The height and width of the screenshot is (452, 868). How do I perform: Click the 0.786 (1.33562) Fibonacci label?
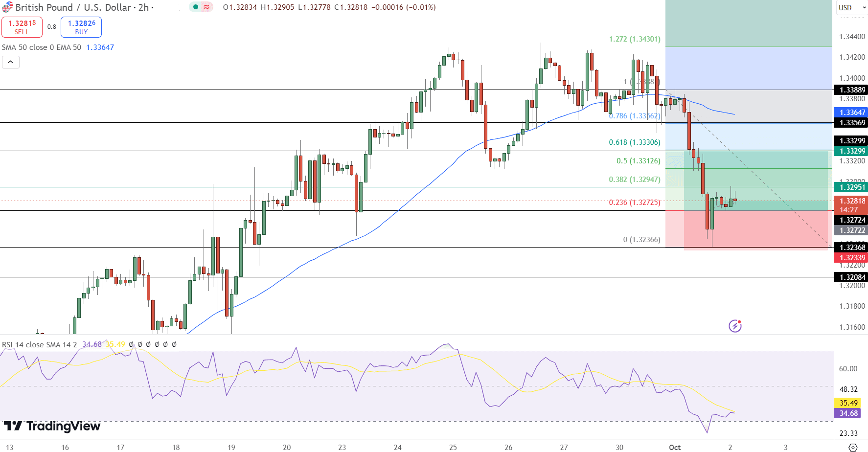click(x=635, y=116)
